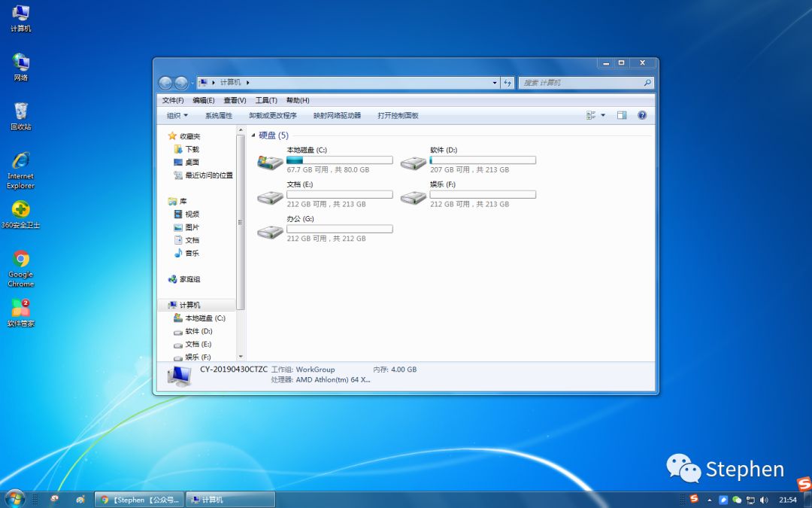
Task: Select 办公 (G:) drive in content pane
Action: [325, 229]
